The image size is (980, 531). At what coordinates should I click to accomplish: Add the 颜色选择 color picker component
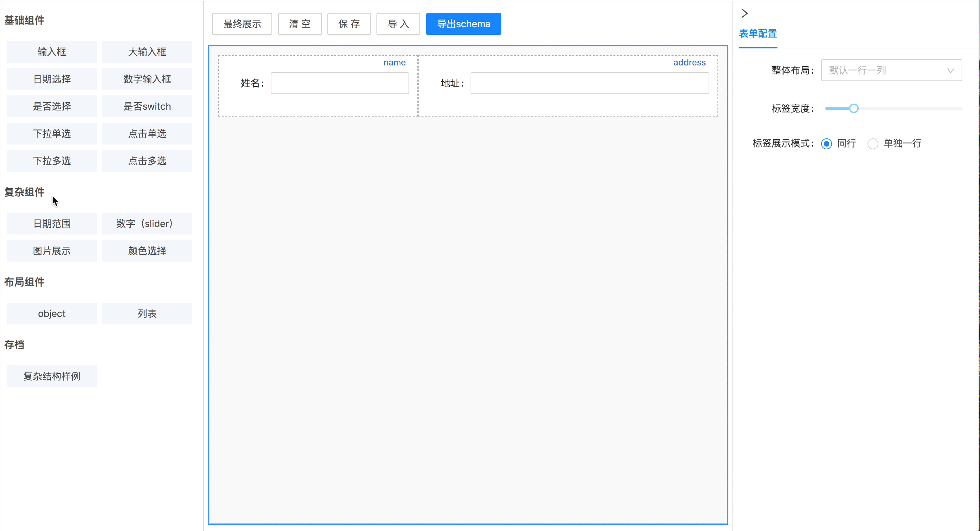(147, 251)
